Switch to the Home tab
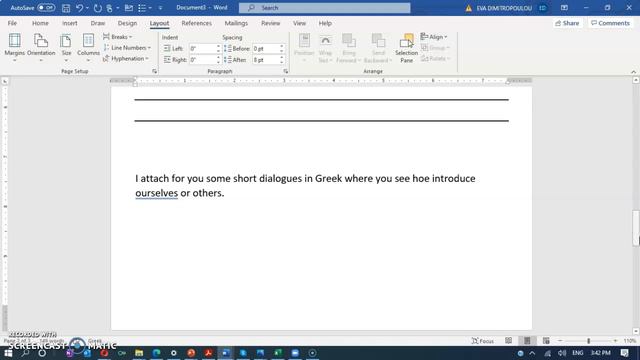The width and height of the screenshot is (640, 360). pyautogui.click(x=40, y=23)
